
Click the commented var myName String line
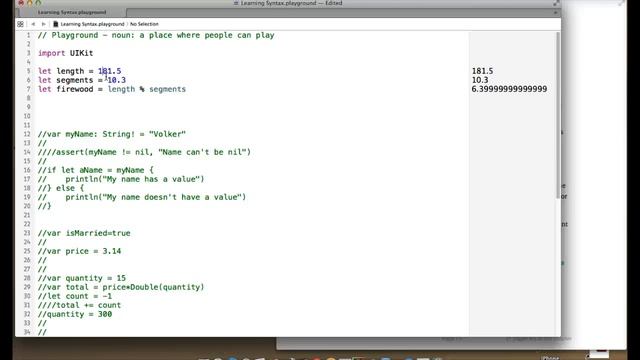click(112, 134)
